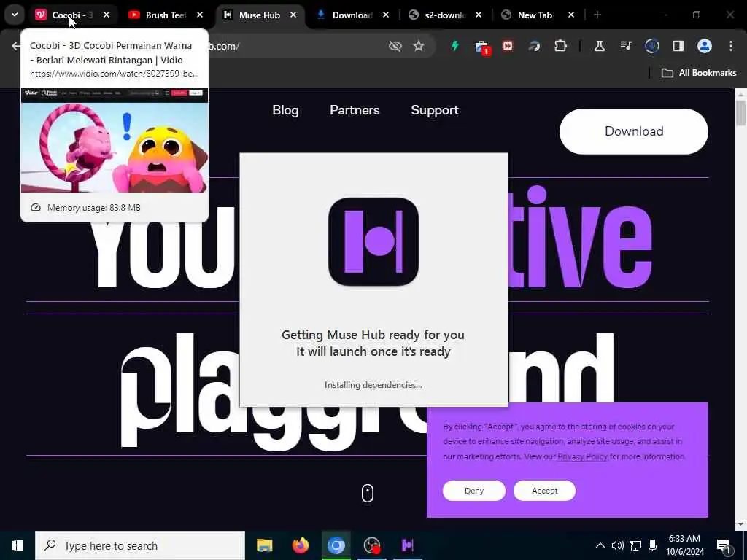Show hidden system tray icons
Screen dimensions: 747x560
(x=600, y=545)
